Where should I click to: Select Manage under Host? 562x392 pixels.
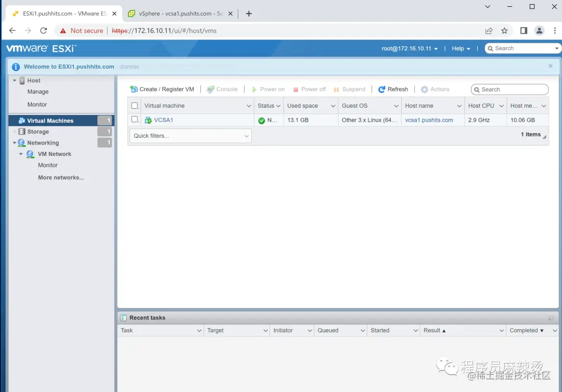tap(37, 92)
